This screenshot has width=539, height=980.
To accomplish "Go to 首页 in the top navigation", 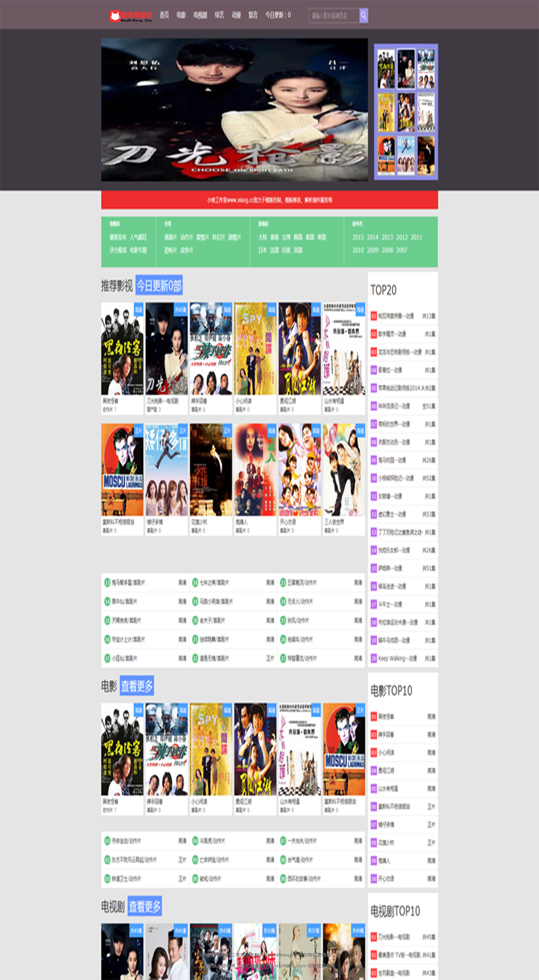I will (x=164, y=15).
